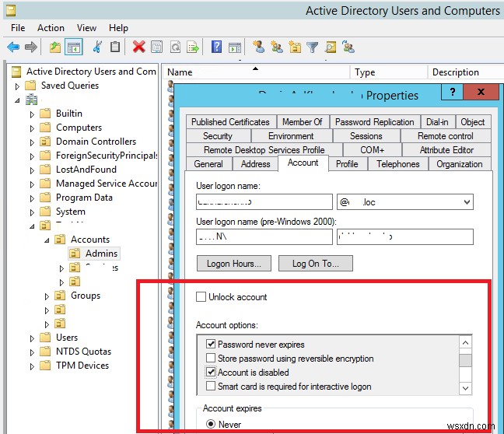504x434 pixels.
Task: Toggle the Show/Hide Action Pane icon
Action: 235,47
